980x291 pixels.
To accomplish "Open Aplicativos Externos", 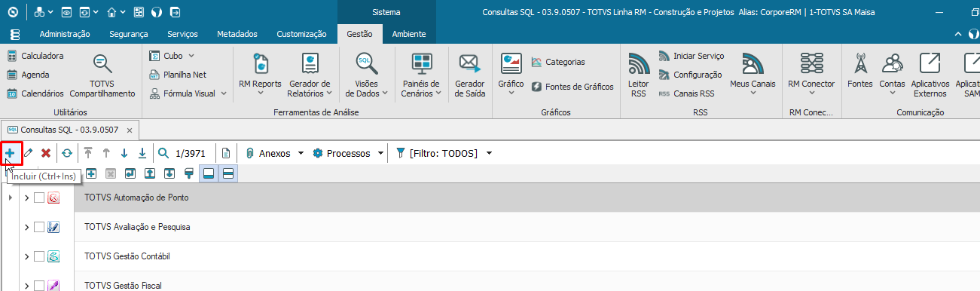I will pyautogui.click(x=930, y=76).
